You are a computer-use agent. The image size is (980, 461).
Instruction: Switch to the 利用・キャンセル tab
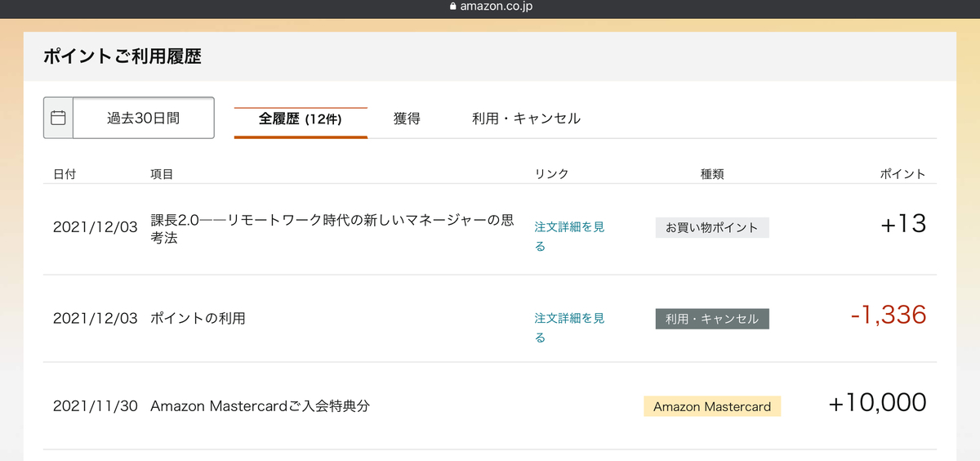(526, 119)
